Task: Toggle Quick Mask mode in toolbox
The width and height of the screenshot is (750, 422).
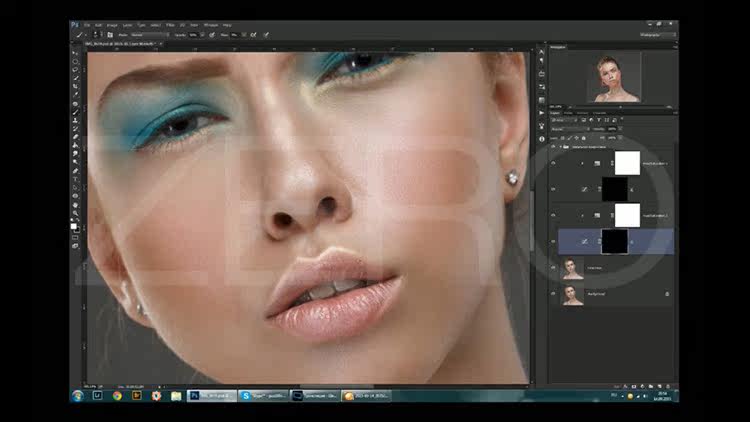Action: 75,237
